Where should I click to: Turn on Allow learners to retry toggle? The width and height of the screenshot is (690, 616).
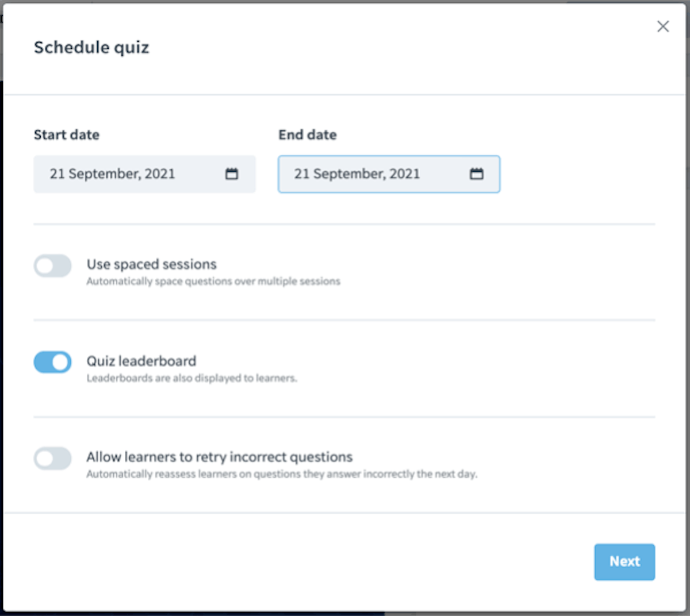click(x=52, y=459)
